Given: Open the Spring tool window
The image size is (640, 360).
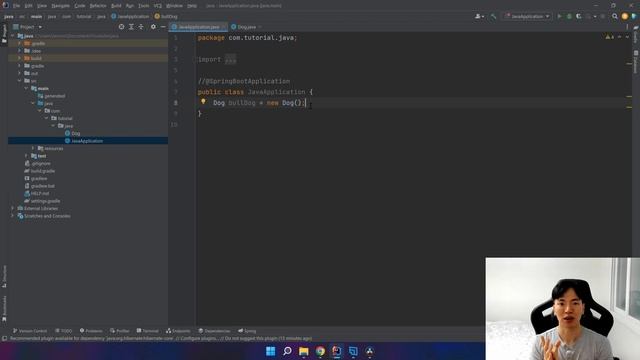Looking at the screenshot, I should (247, 331).
